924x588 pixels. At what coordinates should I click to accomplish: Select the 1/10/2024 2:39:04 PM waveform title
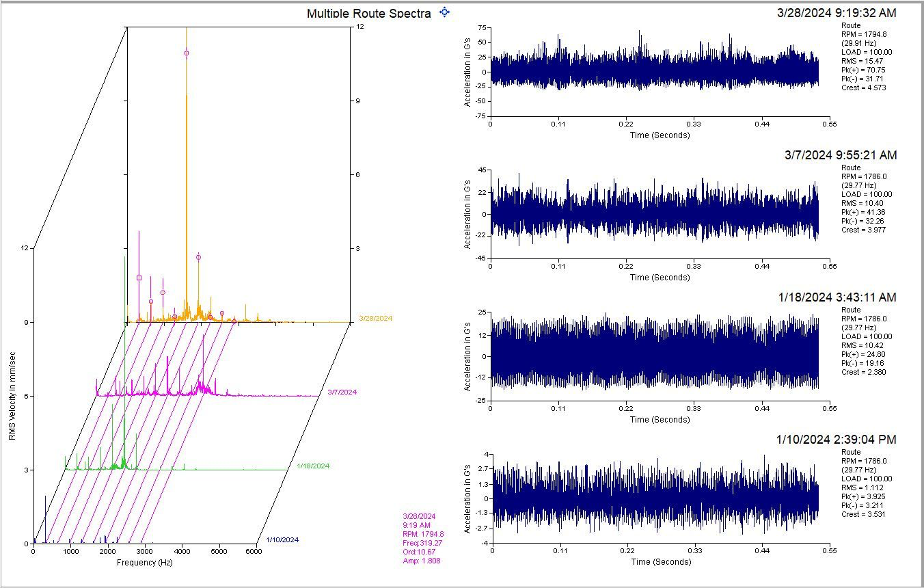point(837,440)
